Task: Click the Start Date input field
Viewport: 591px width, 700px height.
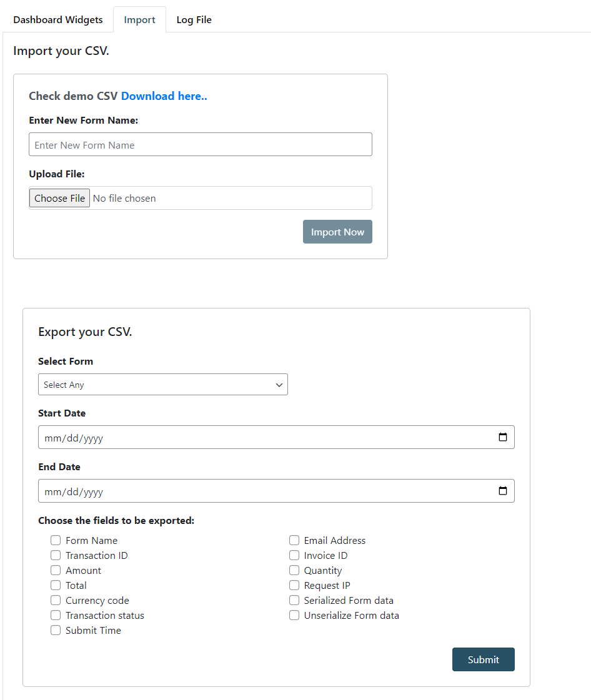Action: (x=250, y=438)
